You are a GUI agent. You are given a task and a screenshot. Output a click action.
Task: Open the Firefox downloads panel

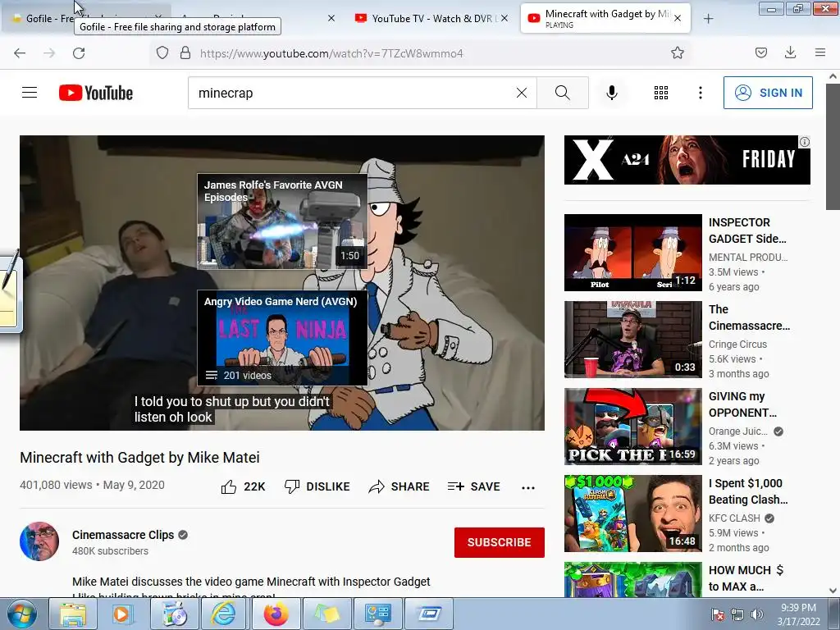point(790,52)
